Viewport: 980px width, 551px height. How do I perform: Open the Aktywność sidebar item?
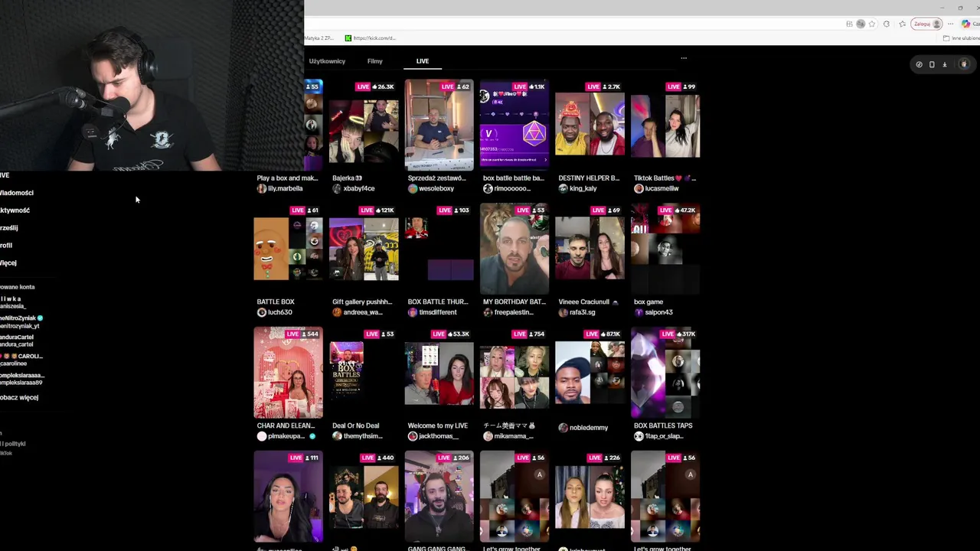point(15,210)
